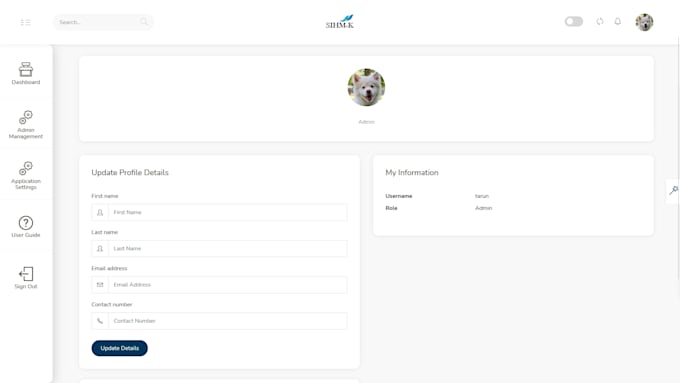
Task: Click the refresh sync icon
Action: click(x=600, y=21)
